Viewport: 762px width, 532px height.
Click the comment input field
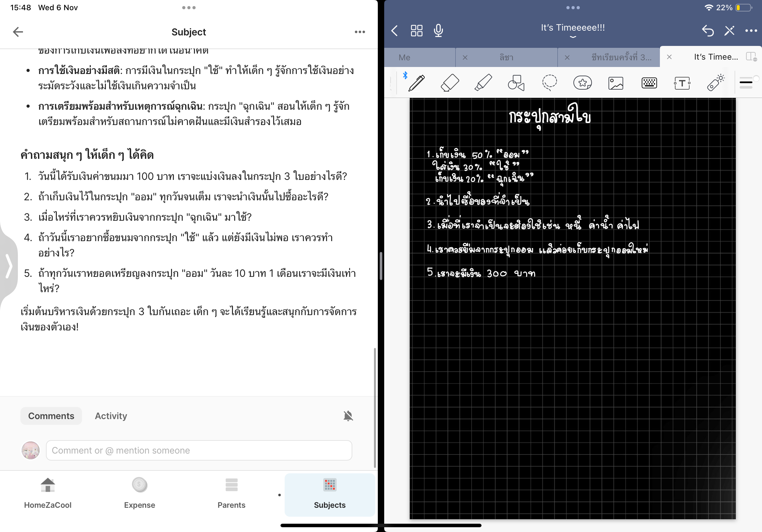click(x=199, y=450)
